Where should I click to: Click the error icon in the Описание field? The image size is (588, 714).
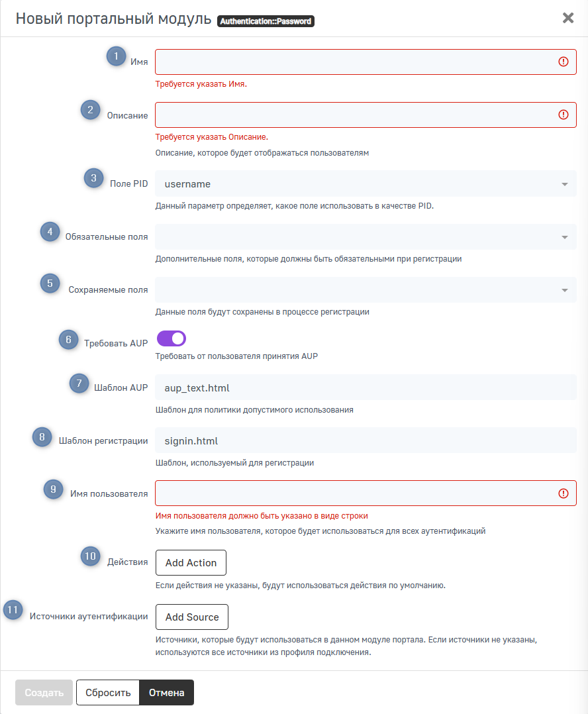tap(563, 115)
